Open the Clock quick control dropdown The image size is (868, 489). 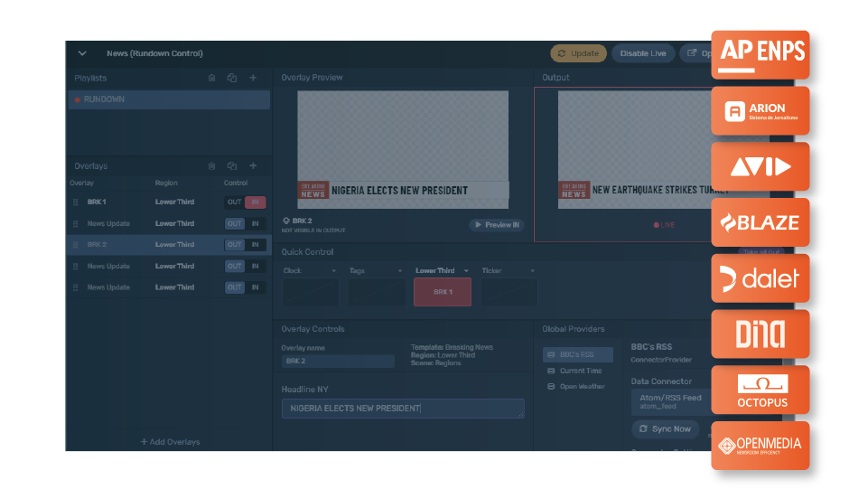(x=333, y=271)
